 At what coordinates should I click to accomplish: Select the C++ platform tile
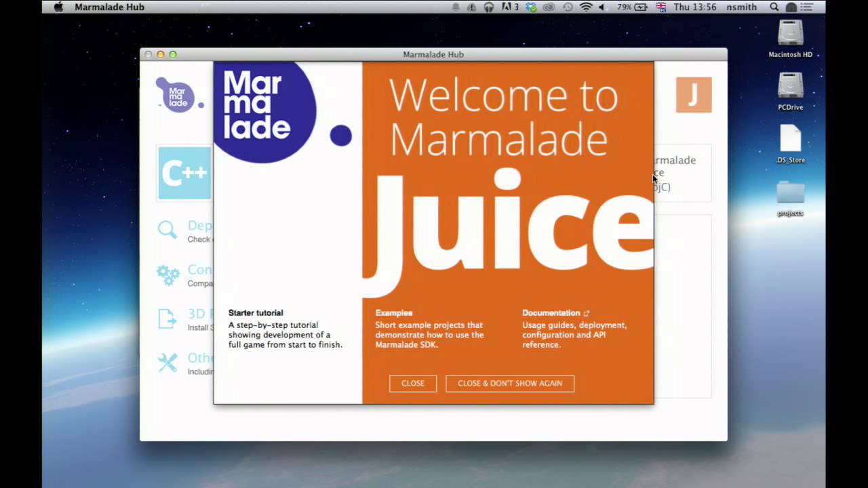(x=184, y=173)
